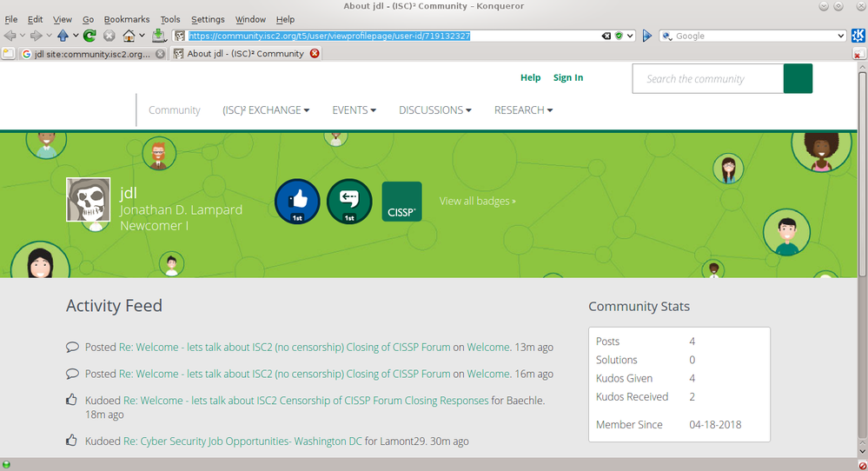Open the Window menu

250,19
